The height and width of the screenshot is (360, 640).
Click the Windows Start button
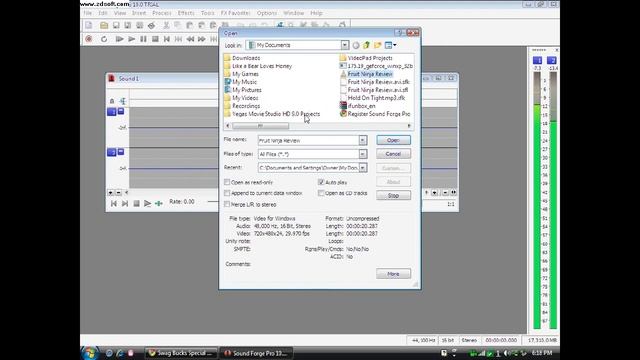click(x=90, y=353)
